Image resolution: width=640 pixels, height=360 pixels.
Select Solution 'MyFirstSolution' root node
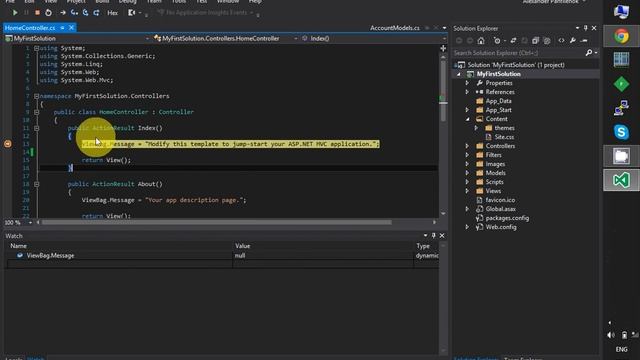[x=516, y=65]
